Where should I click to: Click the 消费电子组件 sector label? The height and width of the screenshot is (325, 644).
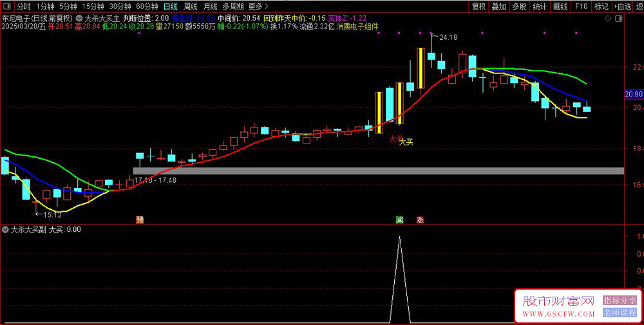pyautogui.click(x=357, y=26)
